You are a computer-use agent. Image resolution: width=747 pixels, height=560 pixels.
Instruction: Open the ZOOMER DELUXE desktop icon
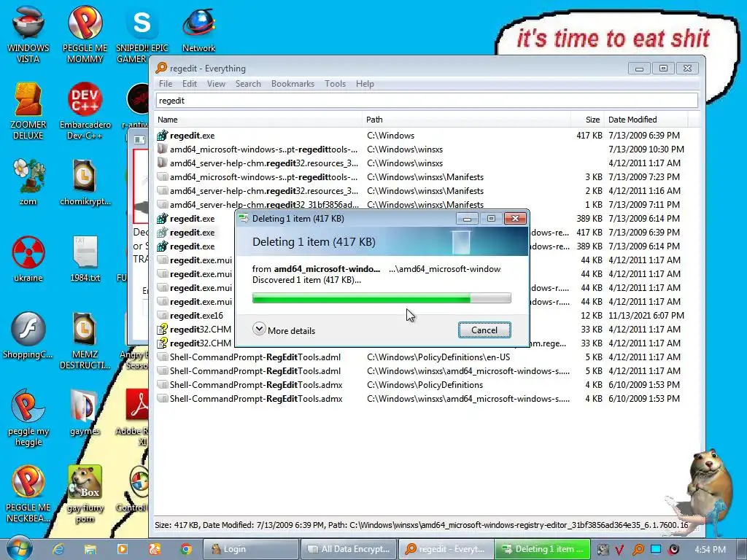coord(28,111)
